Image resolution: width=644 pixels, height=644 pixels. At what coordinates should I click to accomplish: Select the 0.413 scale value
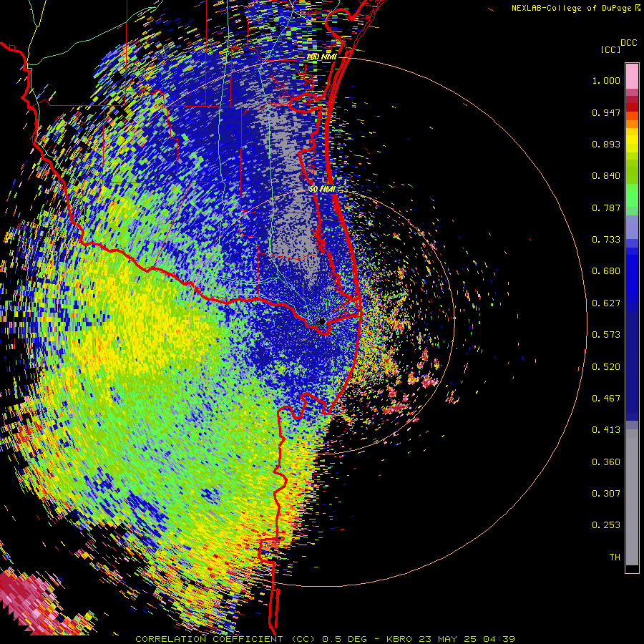click(x=606, y=430)
